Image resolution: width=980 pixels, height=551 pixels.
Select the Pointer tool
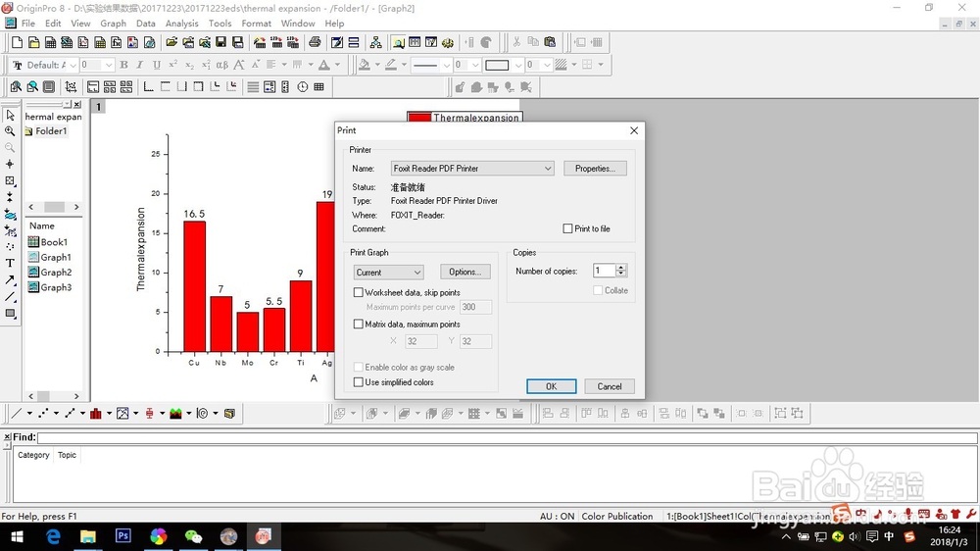10,115
